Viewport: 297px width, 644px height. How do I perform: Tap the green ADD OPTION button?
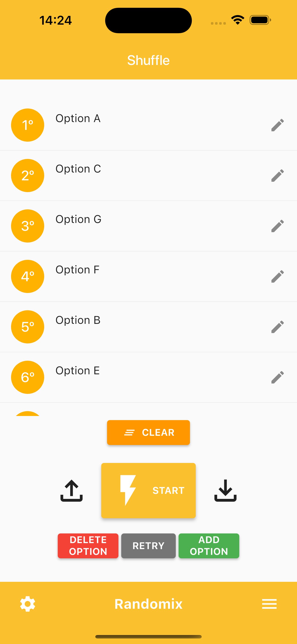tap(209, 546)
